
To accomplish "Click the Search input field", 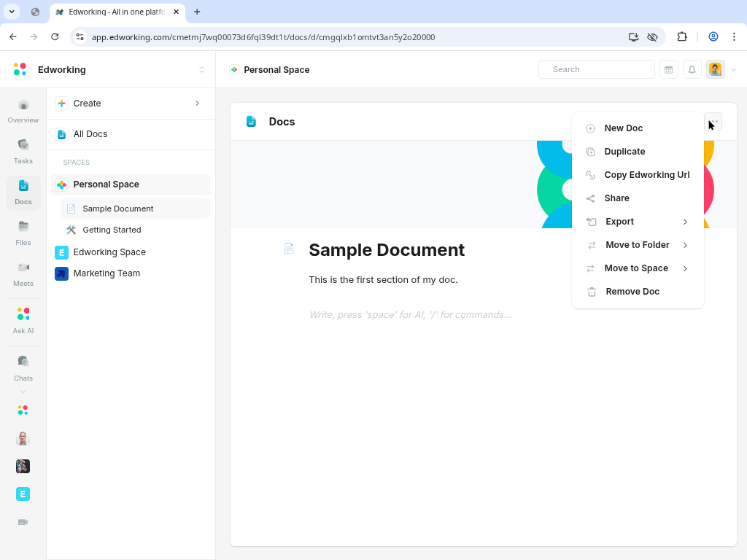I will coord(597,69).
